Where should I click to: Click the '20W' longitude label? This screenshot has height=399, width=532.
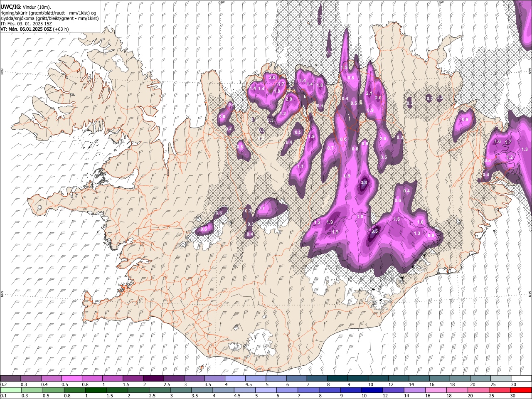pos(221,2)
